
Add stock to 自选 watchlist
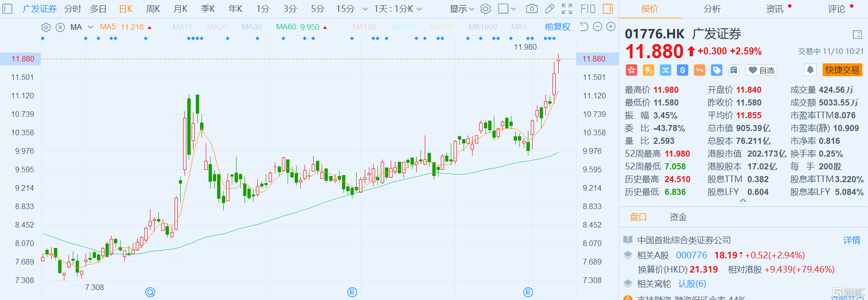click(x=761, y=71)
